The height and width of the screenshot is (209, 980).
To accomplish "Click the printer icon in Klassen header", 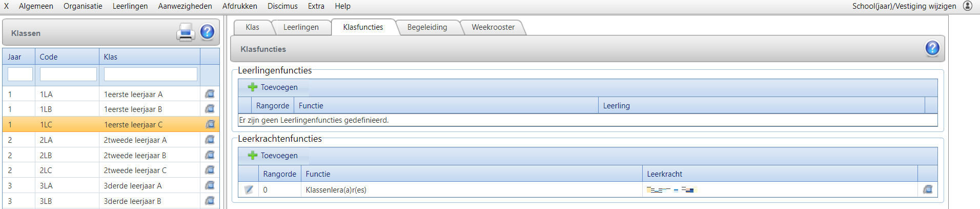I will (186, 32).
